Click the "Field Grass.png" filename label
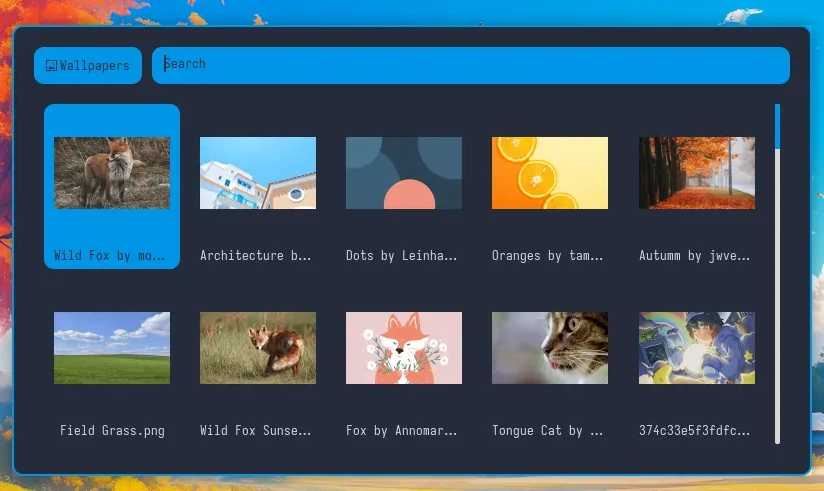 click(112, 431)
